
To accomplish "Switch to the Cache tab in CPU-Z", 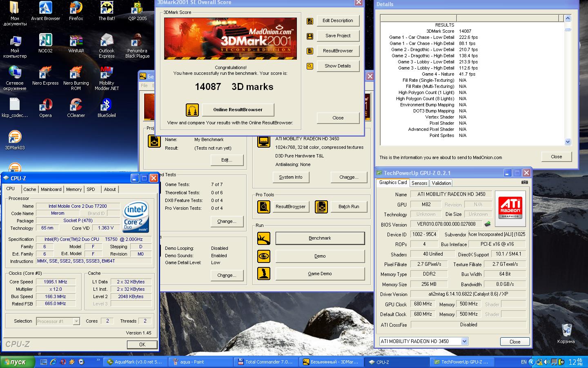I will pyautogui.click(x=29, y=189).
